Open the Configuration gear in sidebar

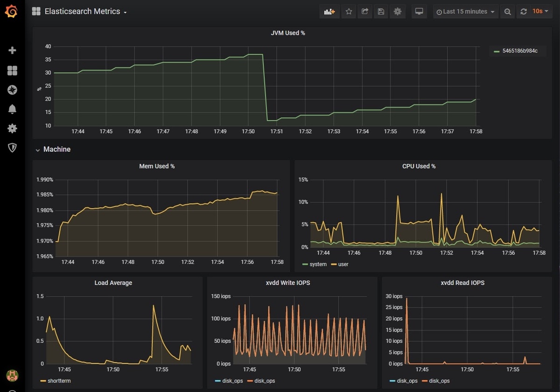pyautogui.click(x=13, y=128)
